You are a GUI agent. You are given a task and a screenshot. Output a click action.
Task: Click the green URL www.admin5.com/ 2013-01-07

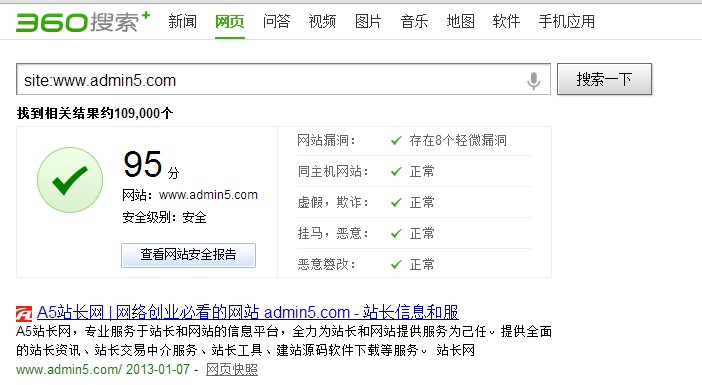pyautogui.click(x=103, y=369)
